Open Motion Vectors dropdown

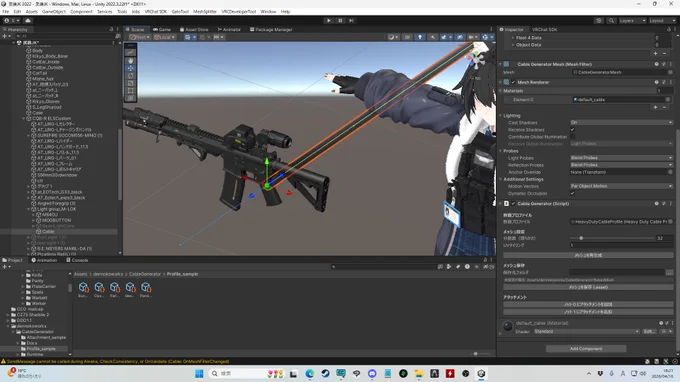(x=621, y=186)
